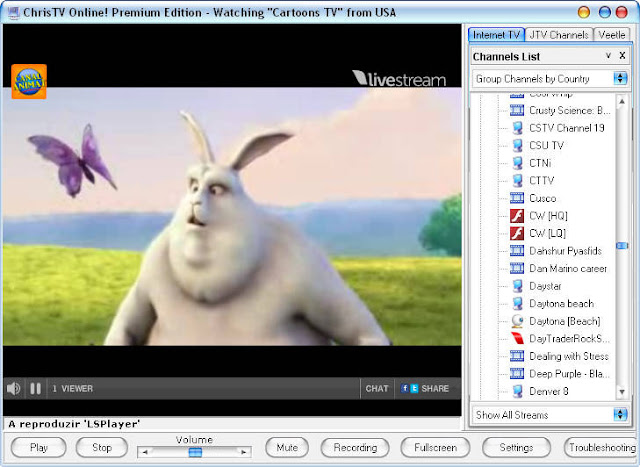Click the Dealing with Stress film icon

[517, 356]
